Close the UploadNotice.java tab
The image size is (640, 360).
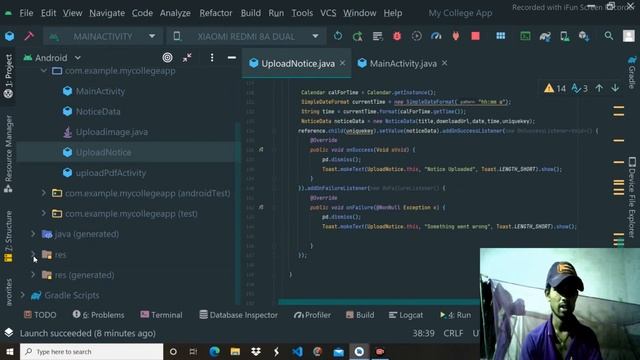[x=342, y=63]
